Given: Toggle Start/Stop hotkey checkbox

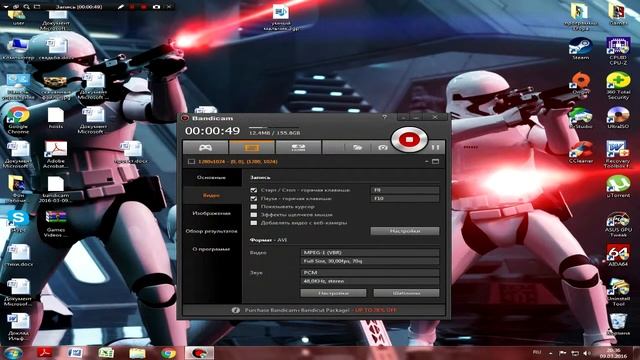Looking at the screenshot, I should pos(253,190).
